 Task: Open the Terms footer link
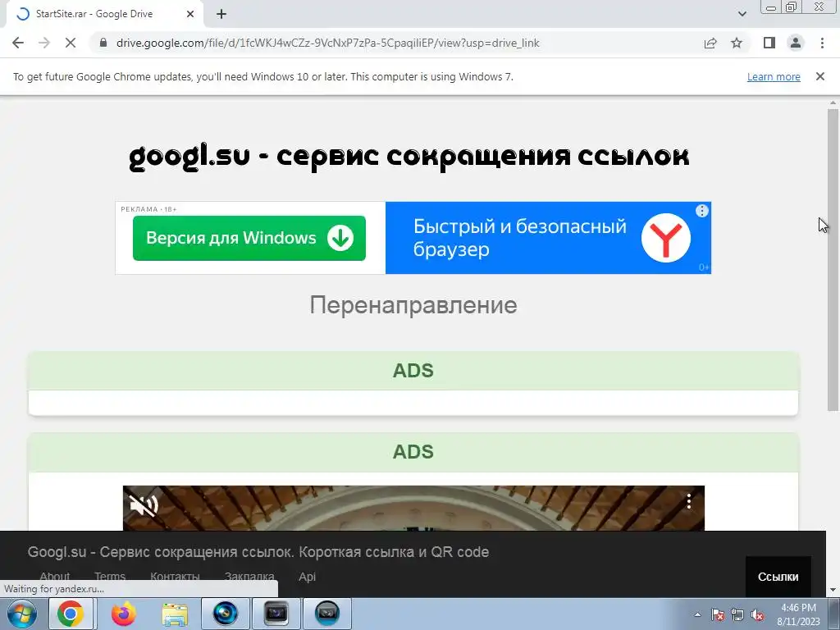pos(110,577)
